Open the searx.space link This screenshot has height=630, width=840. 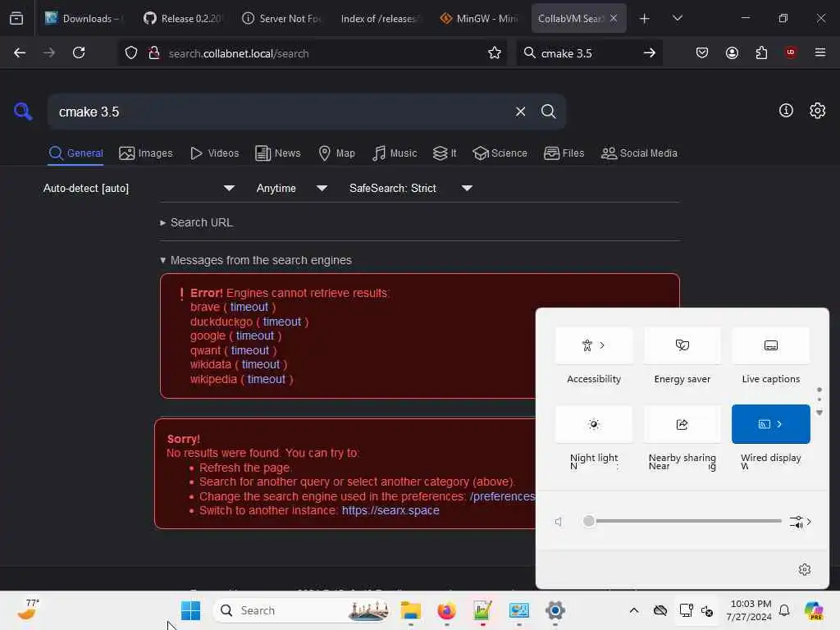390,510
